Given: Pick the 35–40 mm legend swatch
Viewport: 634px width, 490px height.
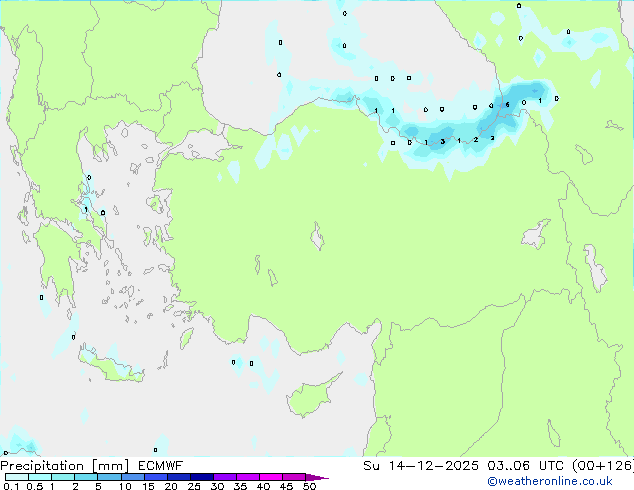Looking at the screenshot, I should click(248, 477).
